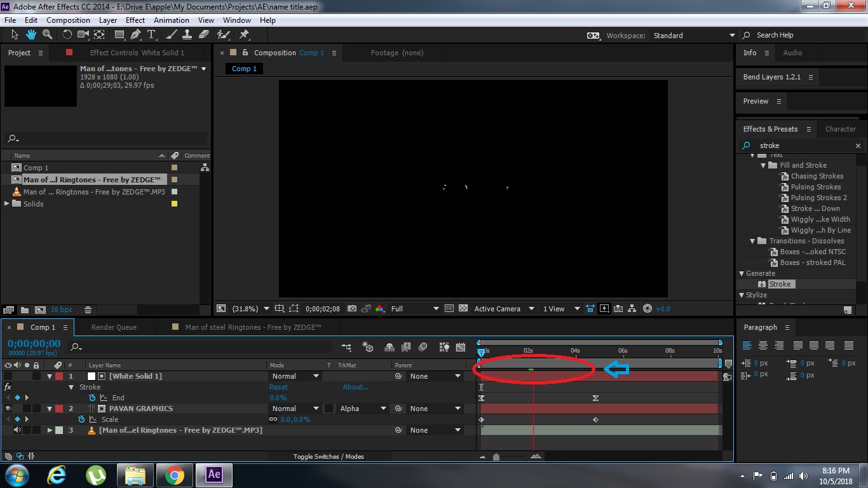868x488 pixels.
Task: Click the About link for the Stroke effect
Action: [355, 386]
